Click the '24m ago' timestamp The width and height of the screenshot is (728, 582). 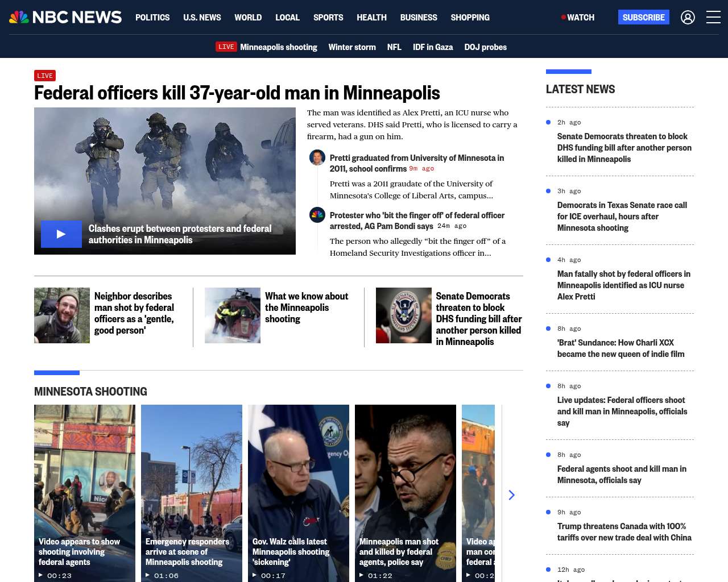pos(452,226)
